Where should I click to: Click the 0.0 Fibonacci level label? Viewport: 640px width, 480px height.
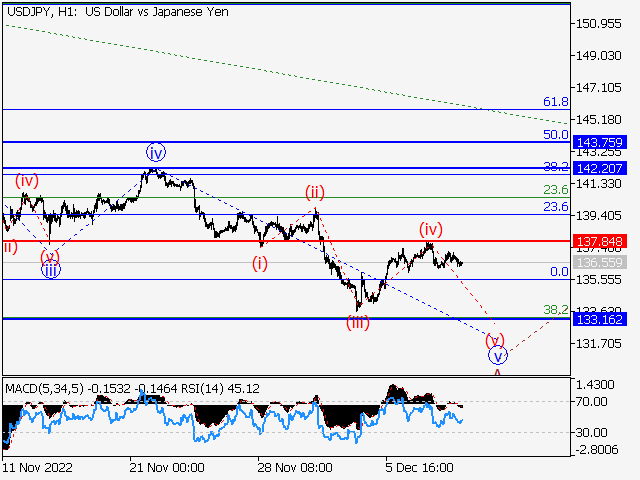559,271
